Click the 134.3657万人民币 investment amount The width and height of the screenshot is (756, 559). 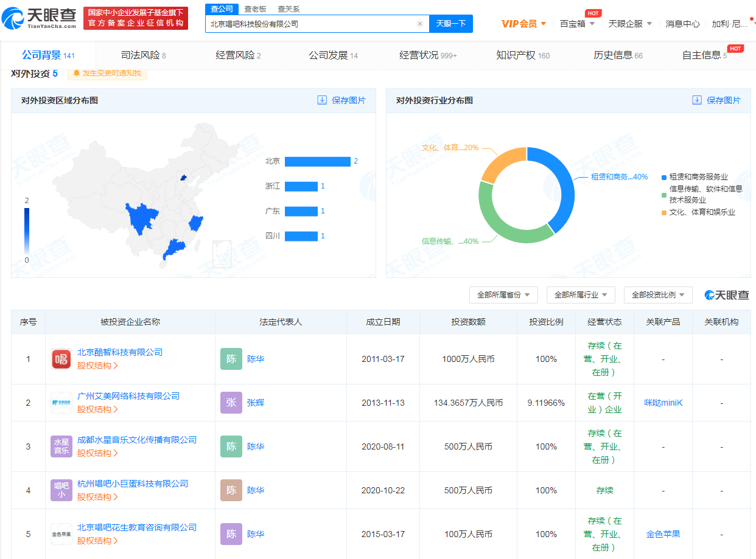click(468, 403)
